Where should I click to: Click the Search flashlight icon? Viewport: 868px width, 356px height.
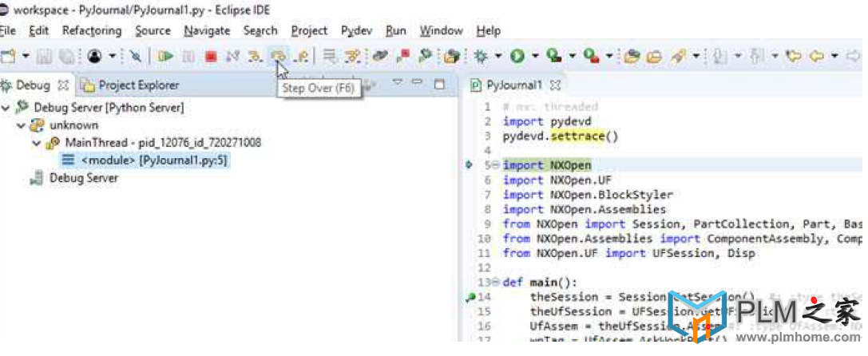678,55
